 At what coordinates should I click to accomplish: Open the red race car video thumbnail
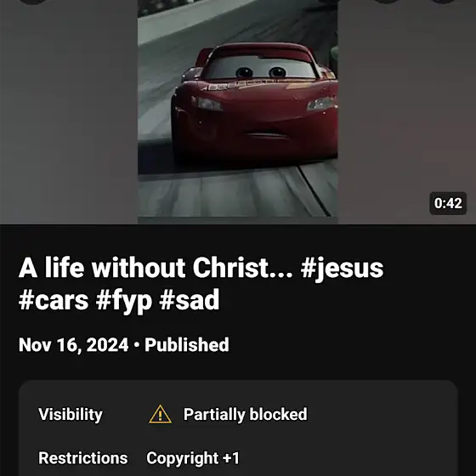tap(238, 111)
